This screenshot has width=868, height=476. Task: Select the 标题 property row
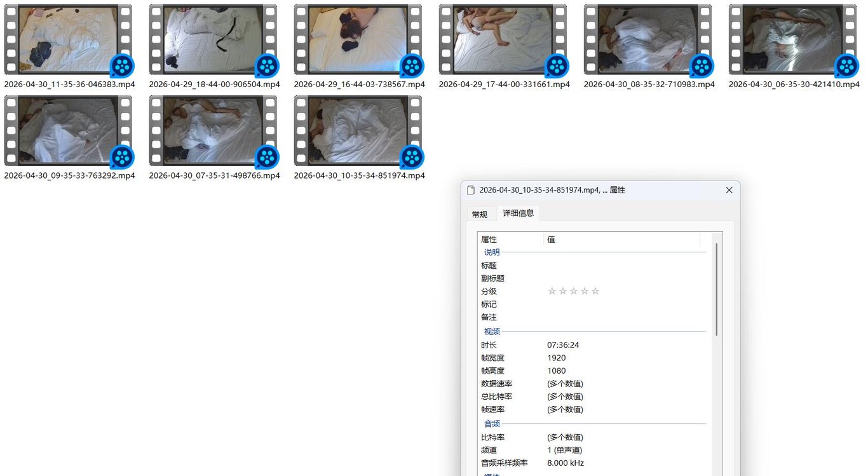595,266
